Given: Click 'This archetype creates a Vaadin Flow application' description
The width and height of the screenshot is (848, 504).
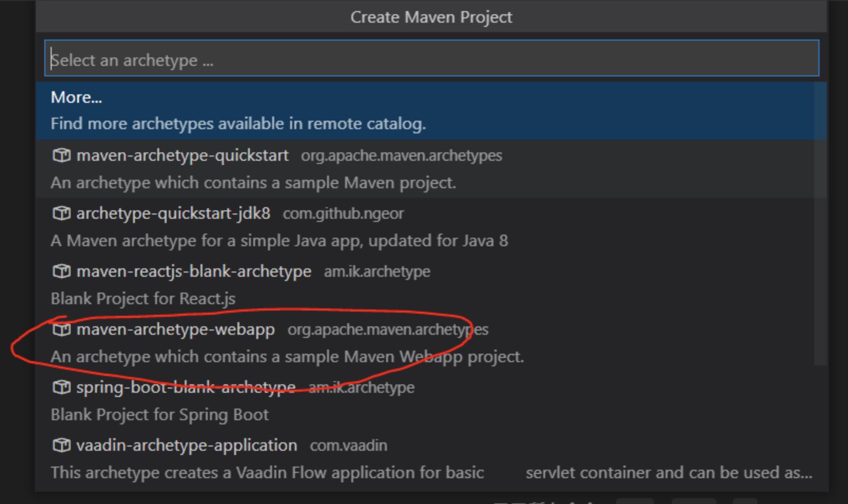Looking at the screenshot, I should coord(431,472).
